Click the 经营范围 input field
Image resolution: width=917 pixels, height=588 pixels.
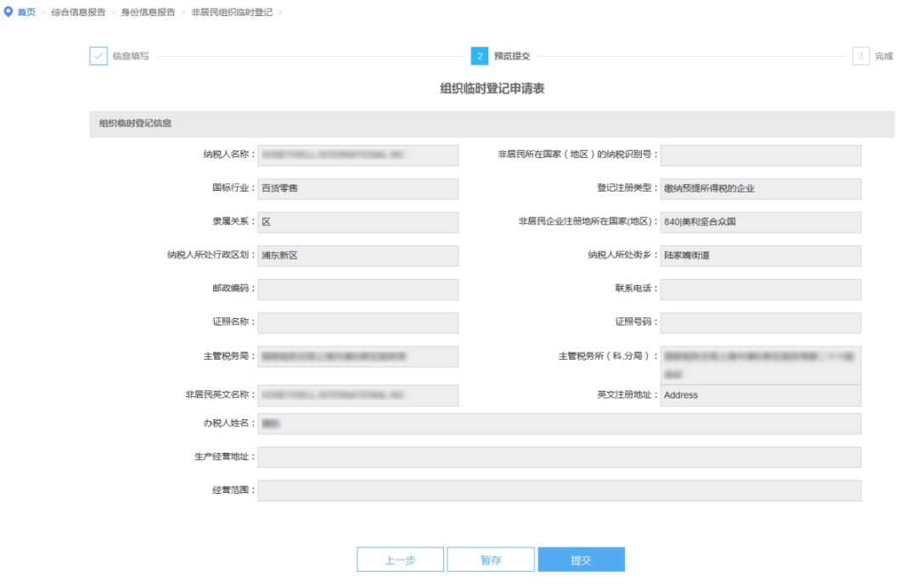(x=559, y=490)
